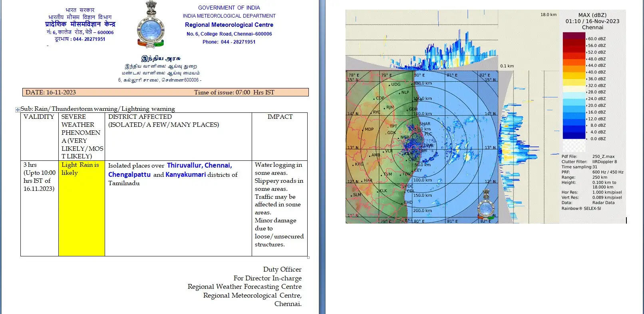Click the MDP station marker on map
This screenshot has width=644, height=314.
coord(363,130)
